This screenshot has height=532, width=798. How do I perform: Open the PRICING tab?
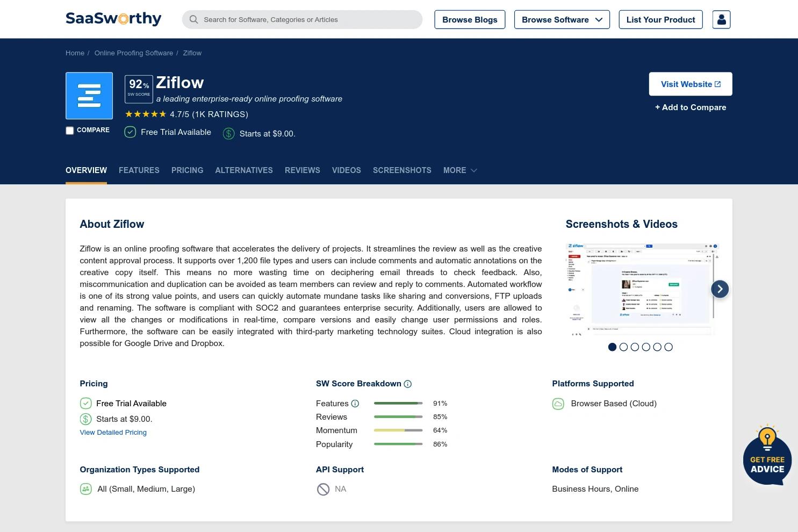[x=188, y=170]
